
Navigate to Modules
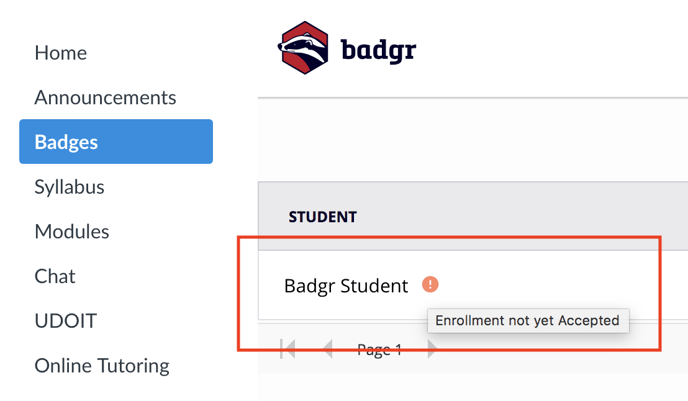tap(72, 231)
